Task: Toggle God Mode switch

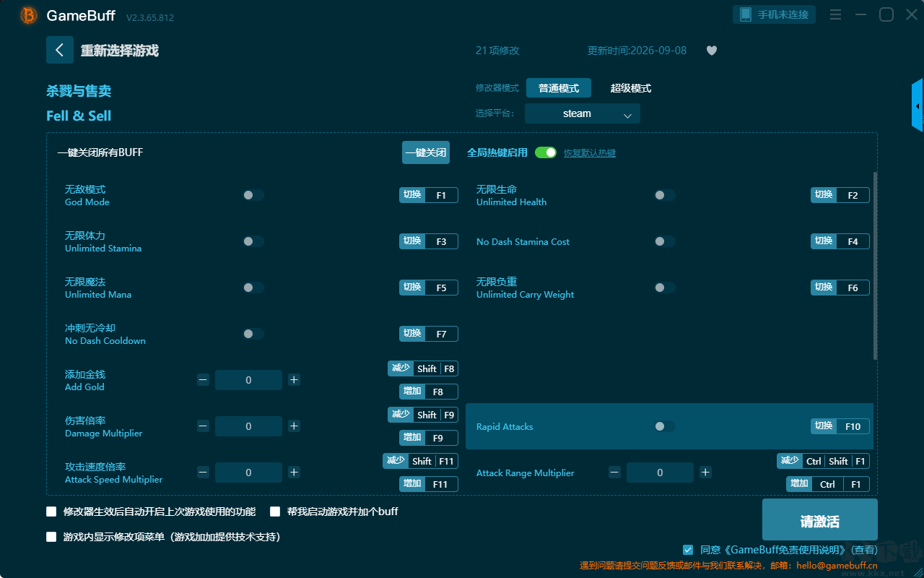Action: click(253, 195)
